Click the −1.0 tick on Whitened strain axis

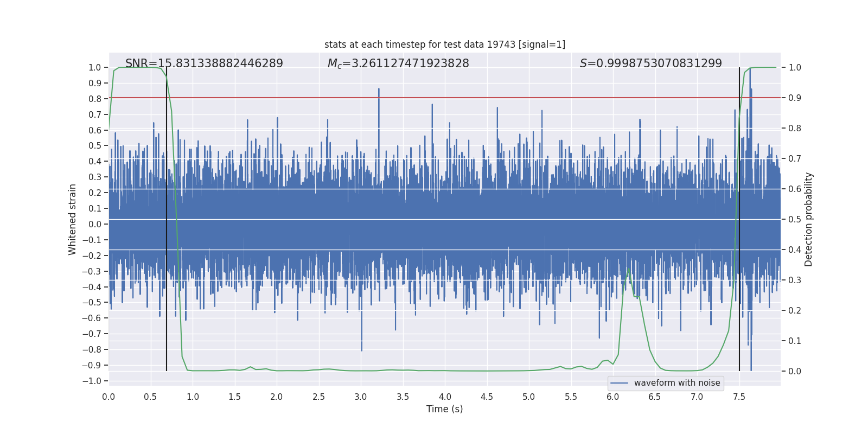(92, 381)
